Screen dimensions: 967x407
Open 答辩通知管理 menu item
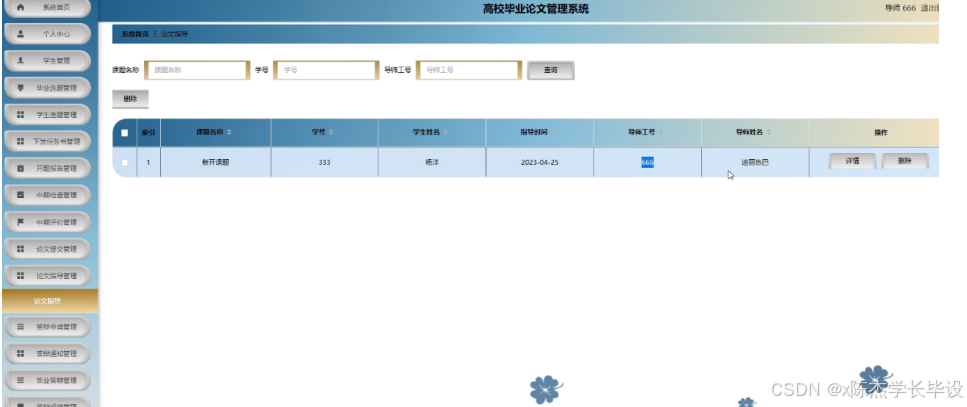tap(47, 353)
